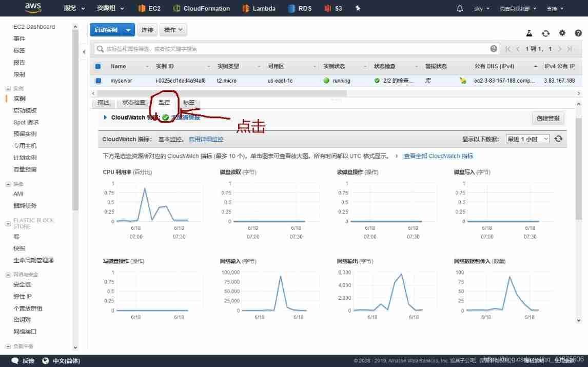Expand the CloudWatch alarms section triangle

coord(105,118)
